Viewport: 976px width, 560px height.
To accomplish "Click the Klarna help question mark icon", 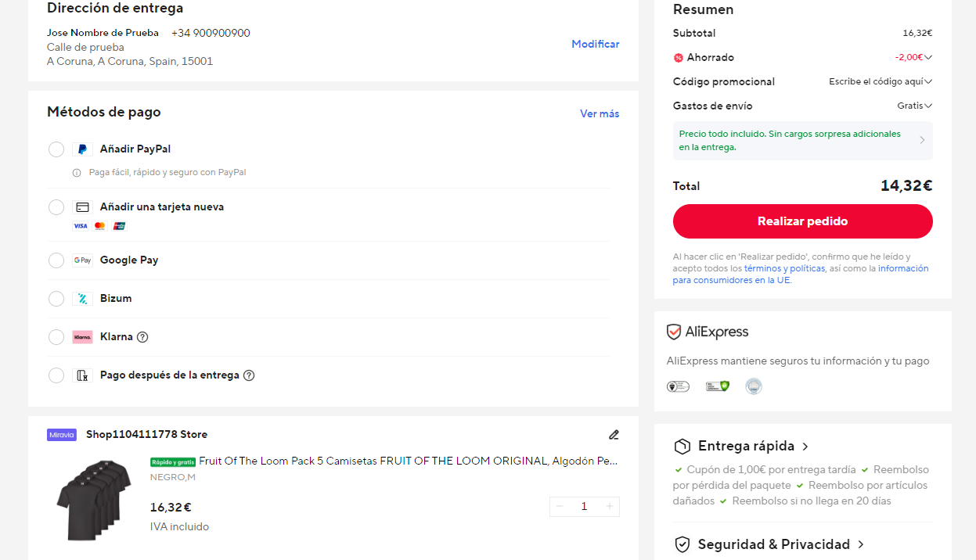I will [142, 337].
